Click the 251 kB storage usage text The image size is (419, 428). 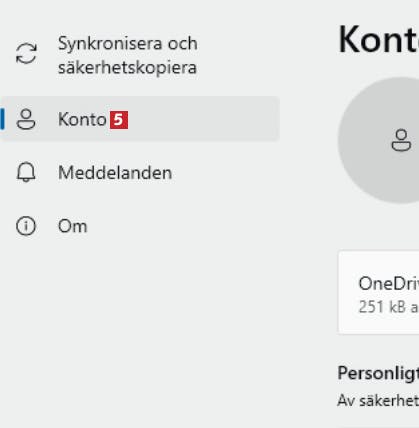[388, 307]
